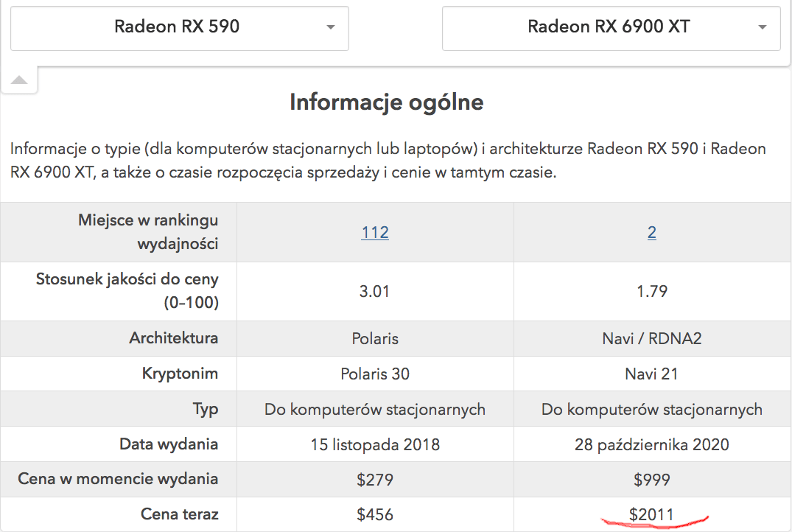792x532 pixels.
Task: Select the 28 października 2020 date
Action: click(651, 444)
